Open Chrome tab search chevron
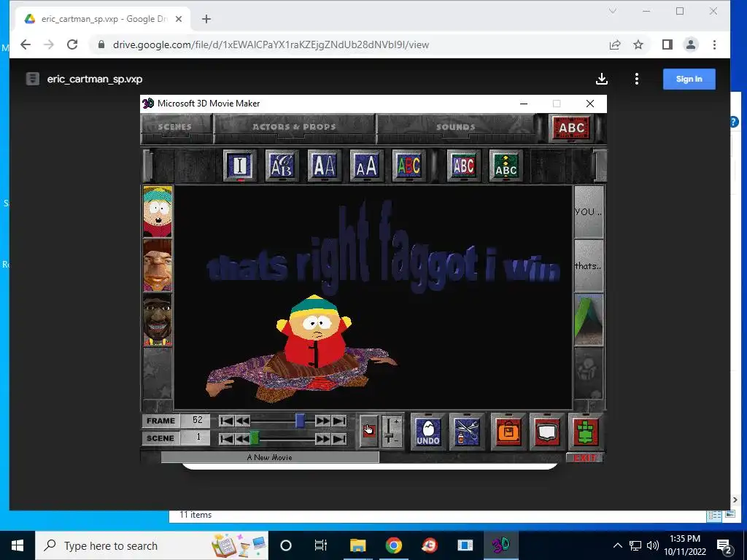This screenshot has width=747, height=560. (613, 11)
